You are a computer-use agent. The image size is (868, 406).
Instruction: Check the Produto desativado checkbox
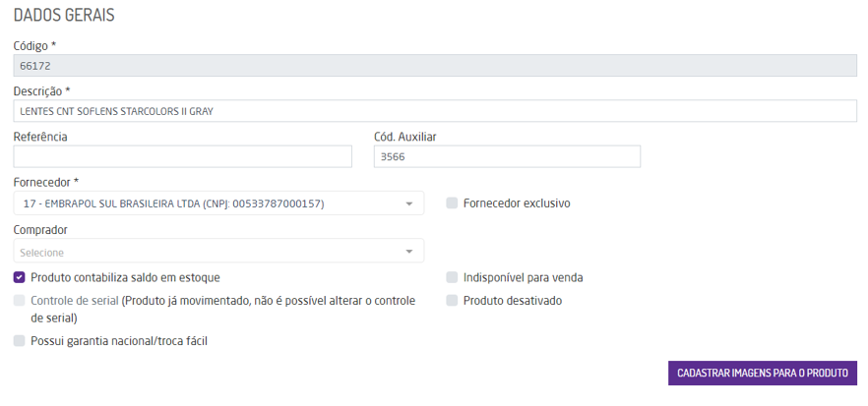[452, 300]
